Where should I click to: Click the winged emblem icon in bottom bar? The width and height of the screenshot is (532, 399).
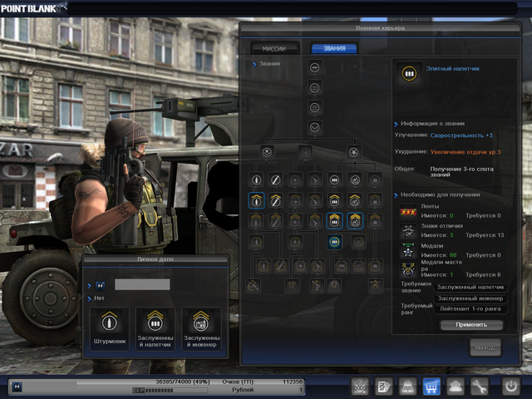pos(360,386)
